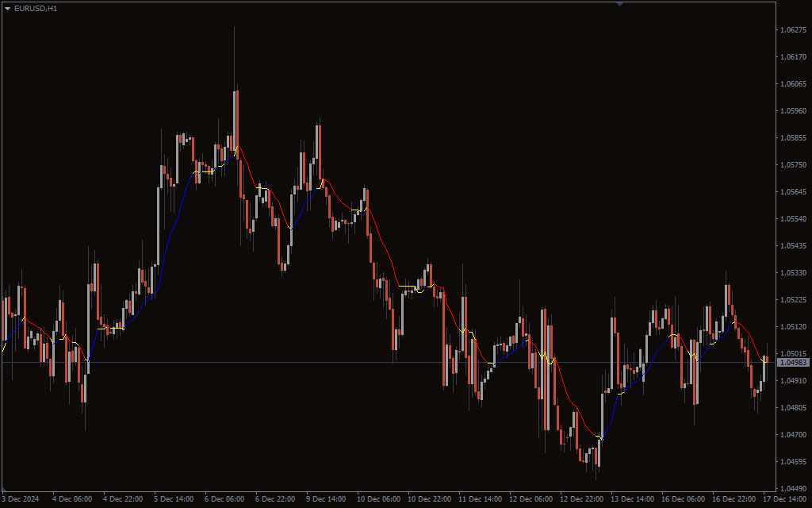
Task: Click the 17 Dec 14:00 time label
Action: click(787, 499)
